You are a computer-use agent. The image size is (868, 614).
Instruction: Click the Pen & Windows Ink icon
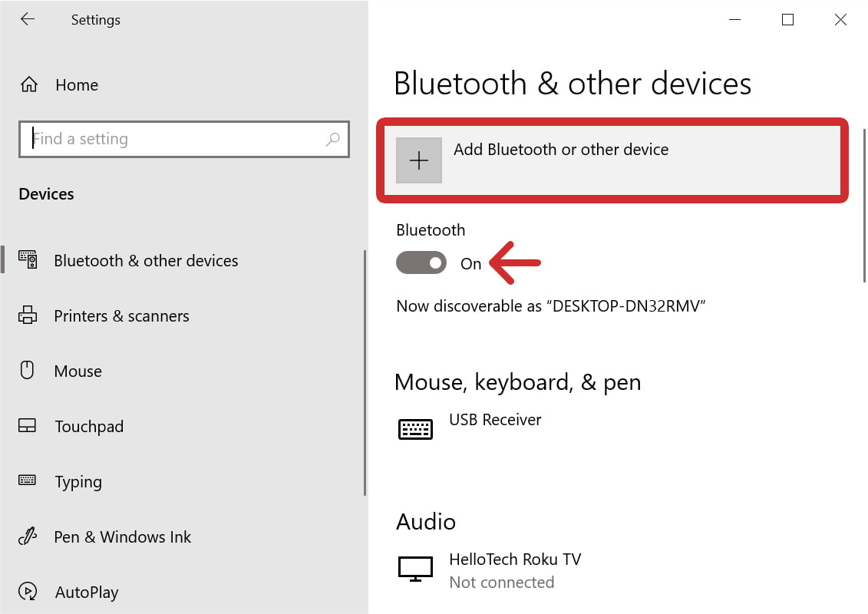pyautogui.click(x=28, y=536)
